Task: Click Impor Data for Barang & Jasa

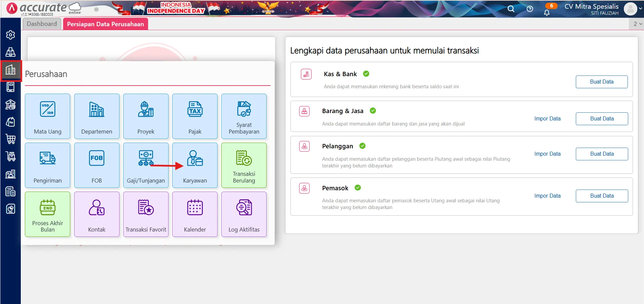Action: tap(547, 118)
